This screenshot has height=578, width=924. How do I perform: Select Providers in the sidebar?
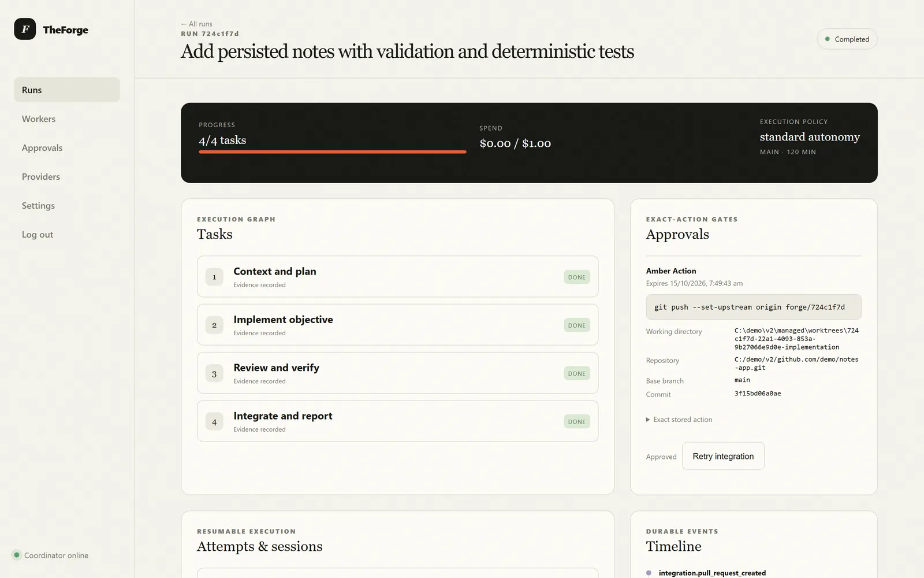point(41,176)
